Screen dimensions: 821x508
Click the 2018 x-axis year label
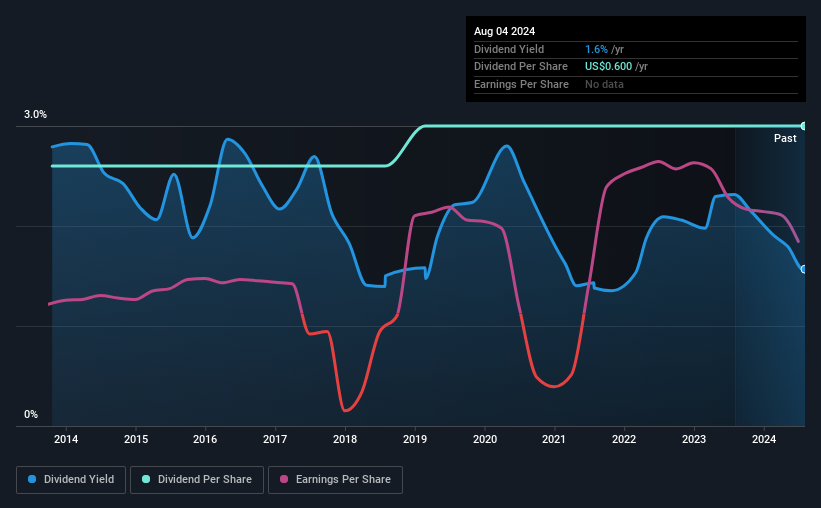point(345,439)
